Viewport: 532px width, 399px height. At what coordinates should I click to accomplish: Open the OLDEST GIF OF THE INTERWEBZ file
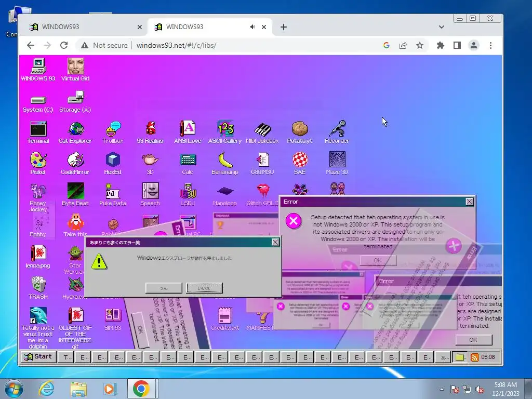coord(75,315)
